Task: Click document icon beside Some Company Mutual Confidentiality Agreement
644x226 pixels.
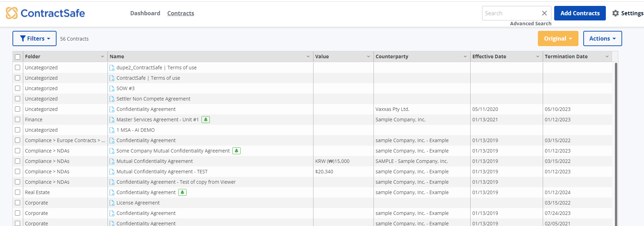Action: pos(112,151)
